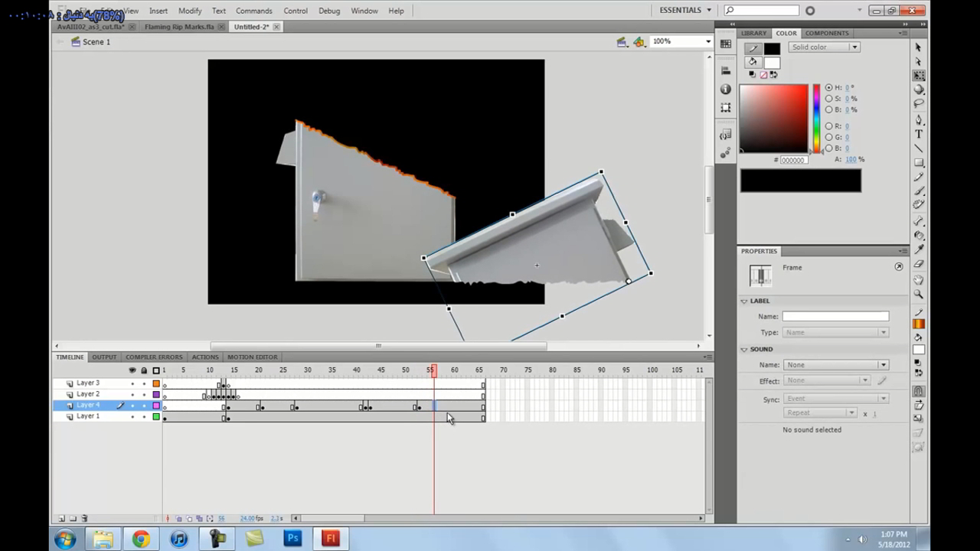The image size is (980, 551).
Task: Select the Zoom magnifier tool
Action: (919, 294)
